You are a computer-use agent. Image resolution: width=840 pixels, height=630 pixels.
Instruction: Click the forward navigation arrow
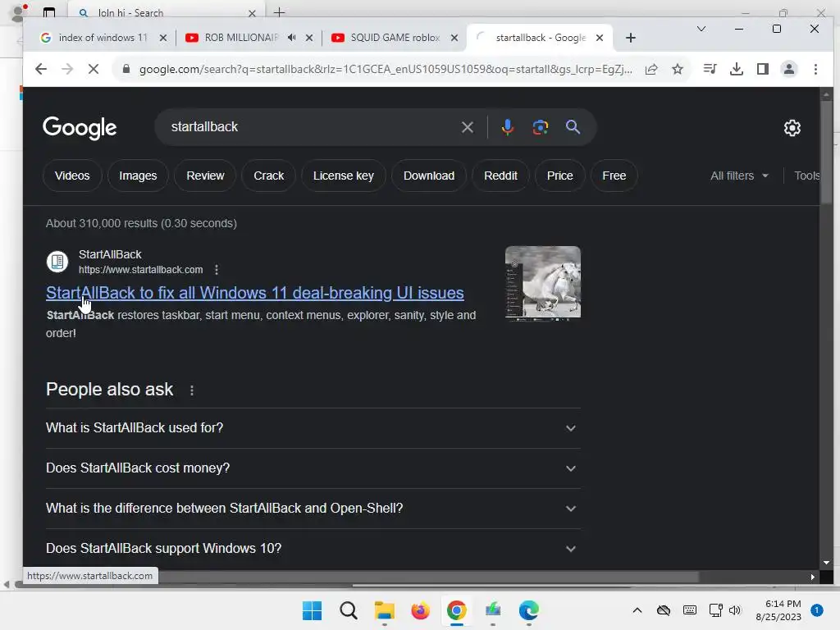pos(67,69)
